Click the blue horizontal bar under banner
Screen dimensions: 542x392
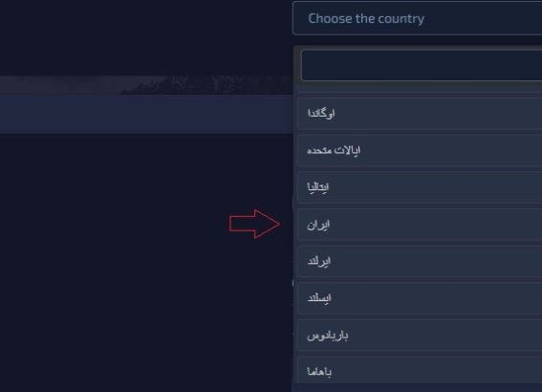[146, 114]
